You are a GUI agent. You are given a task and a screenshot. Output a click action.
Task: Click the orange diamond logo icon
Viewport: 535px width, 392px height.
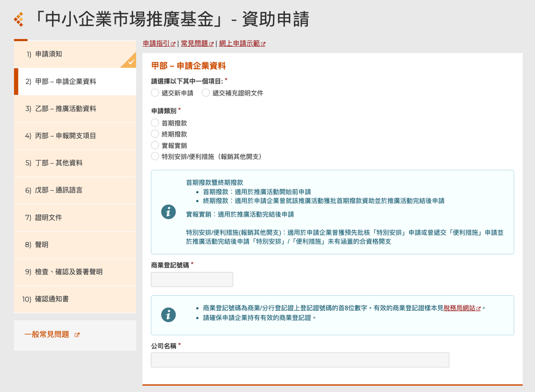pyautogui.click(x=19, y=19)
